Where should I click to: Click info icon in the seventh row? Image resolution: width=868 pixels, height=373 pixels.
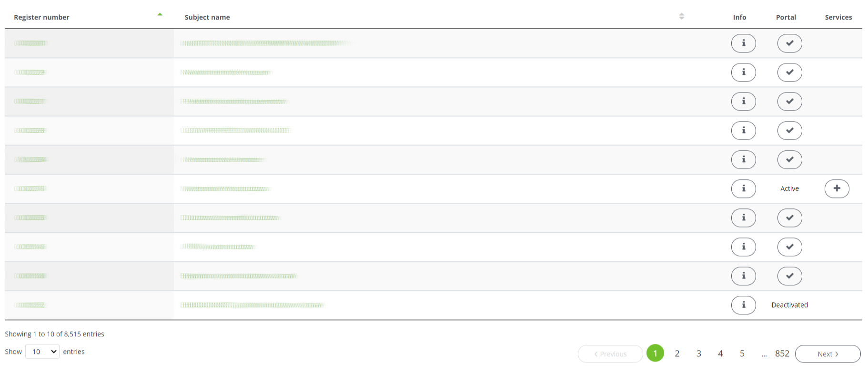pos(743,218)
